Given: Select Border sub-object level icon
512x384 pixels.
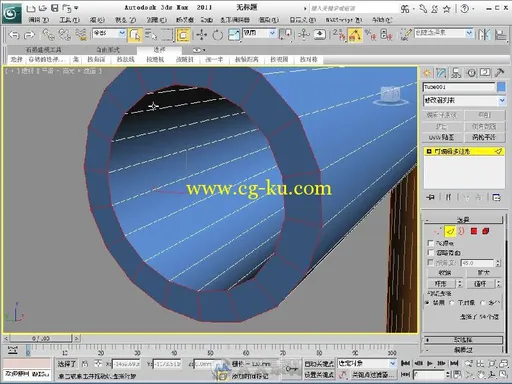Looking at the screenshot, I should 462,231.
